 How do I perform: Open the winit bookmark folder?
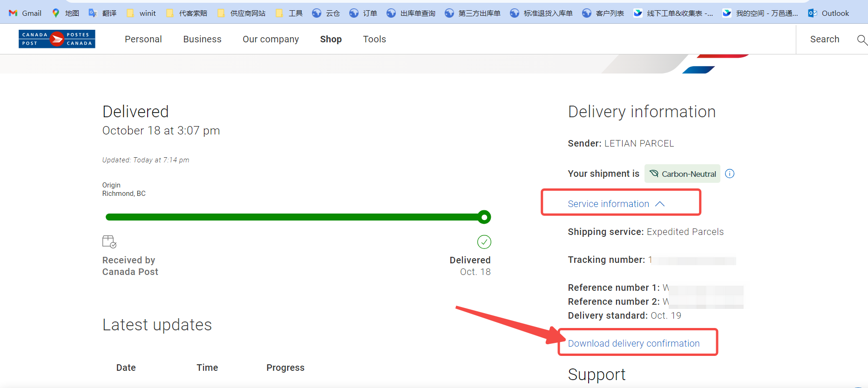(141, 13)
